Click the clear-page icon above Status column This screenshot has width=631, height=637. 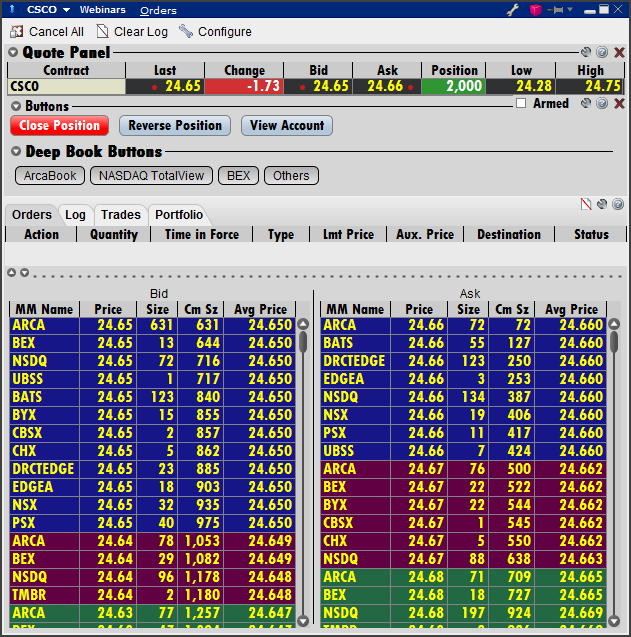[x=587, y=204]
